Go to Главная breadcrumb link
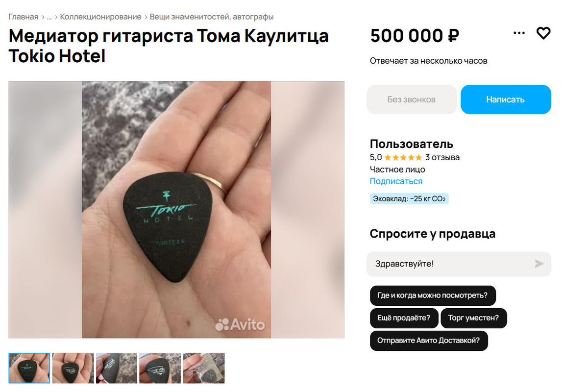Image resolution: width=588 pixels, height=392 pixels. pos(23,17)
